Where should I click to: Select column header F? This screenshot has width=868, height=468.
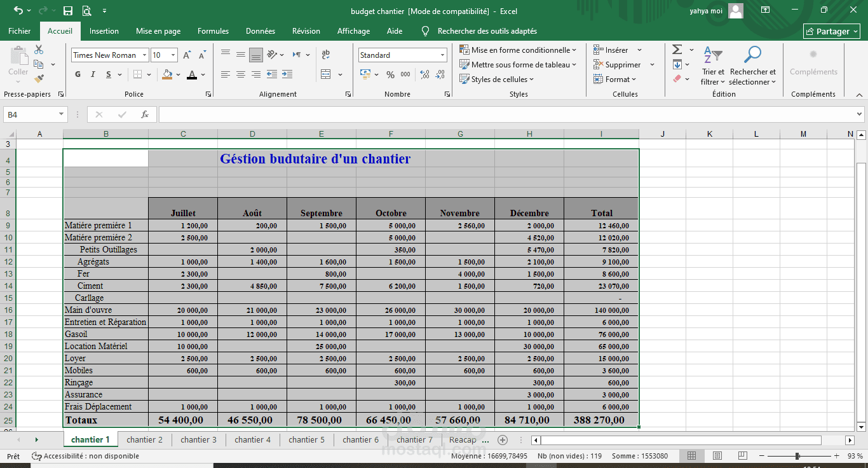coord(391,134)
